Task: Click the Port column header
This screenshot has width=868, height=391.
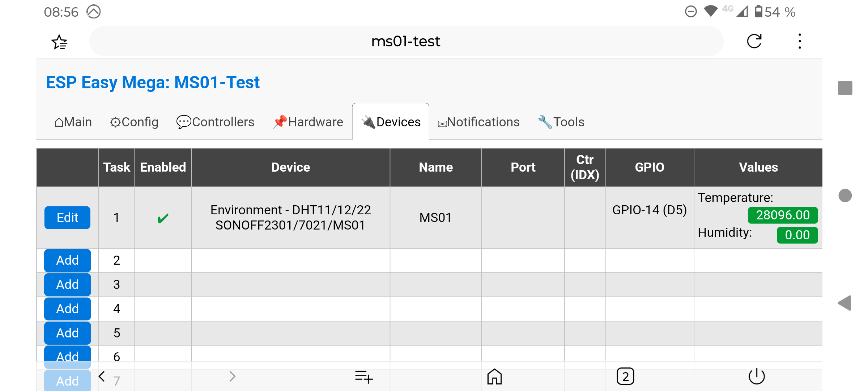Action: point(523,167)
